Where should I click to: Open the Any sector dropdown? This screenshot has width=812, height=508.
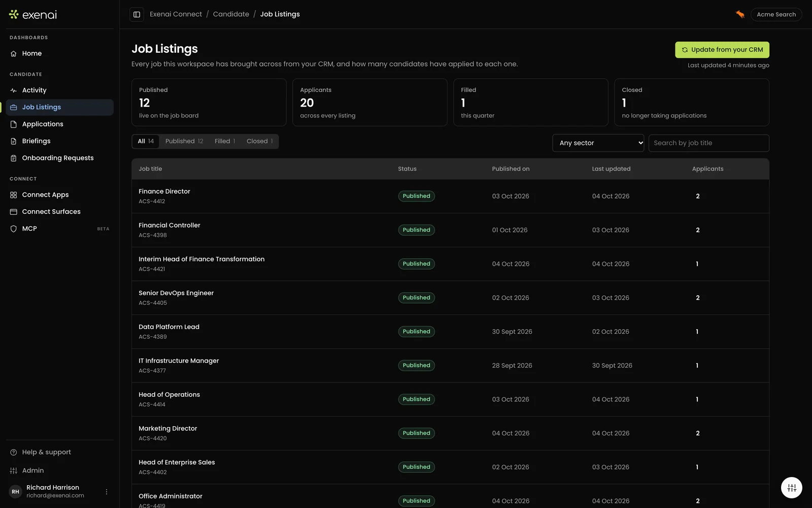598,143
